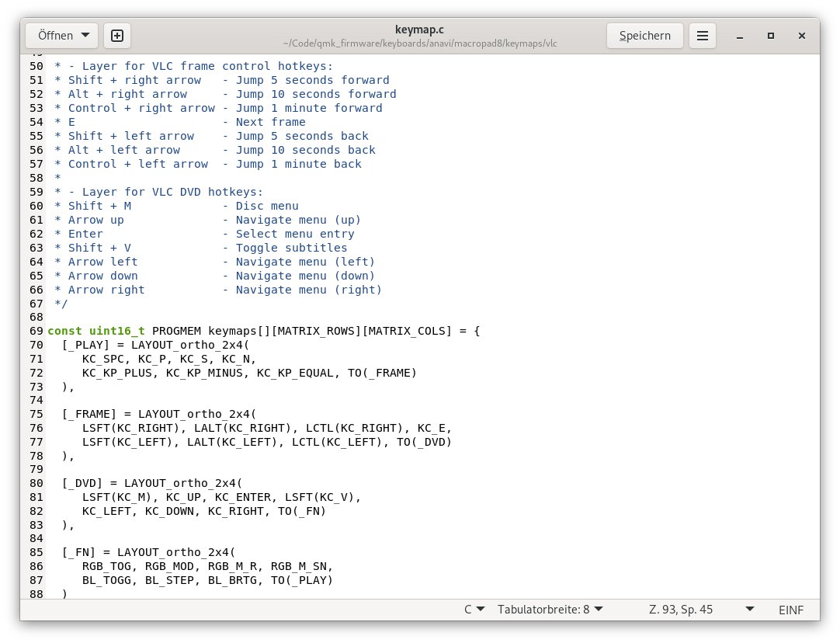Screen dimensions: 840x643
Task: Click 'RGB_M_SN' in line 86
Action: pos(298,566)
